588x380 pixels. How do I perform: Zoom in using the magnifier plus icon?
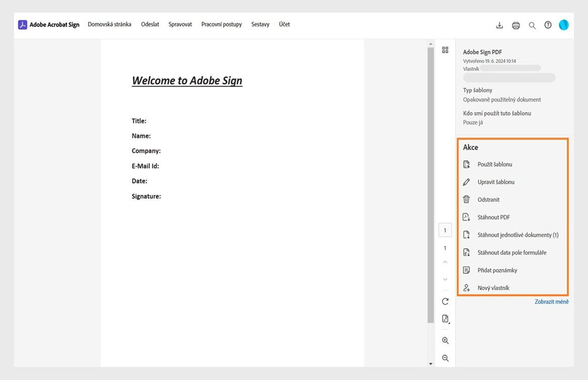click(445, 340)
